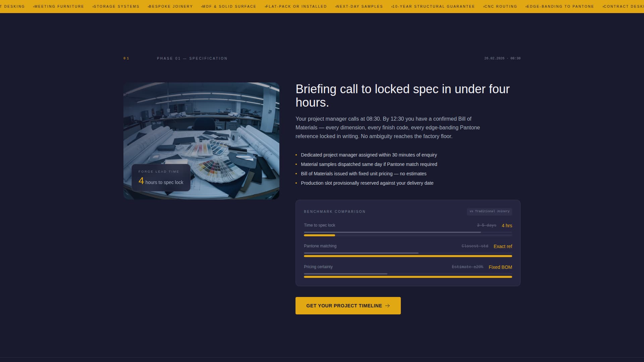Click GET YOUR PROJECT TIMELINE button
The width and height of the screenshot is (644, 362).
[348, 305]
